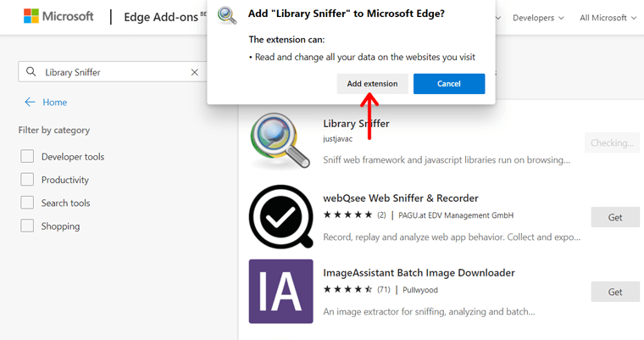The height and width of the screenshot is (340, 644).
Task: Check the Developer tools category
Action: coord(28,157)
